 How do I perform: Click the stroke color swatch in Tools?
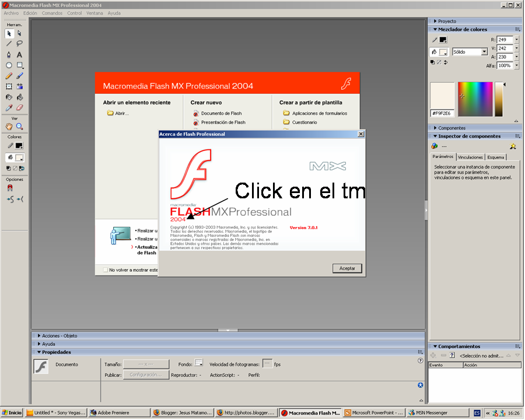(19, 146)
